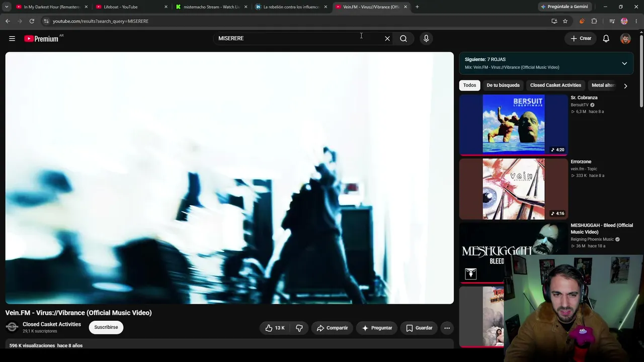644x362 pixels.
Task: Click the Vein.FM - Virus://Vibrance video title
Action: (x=78, y=313)
